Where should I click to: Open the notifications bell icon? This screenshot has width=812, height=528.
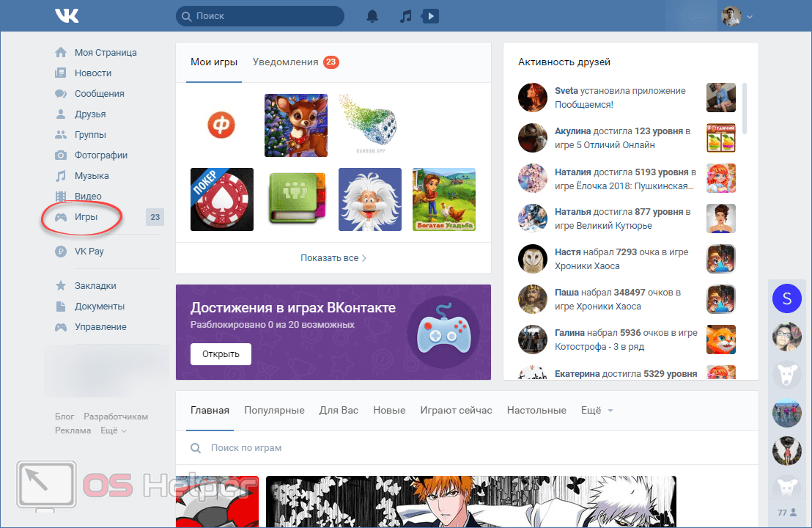373,15
